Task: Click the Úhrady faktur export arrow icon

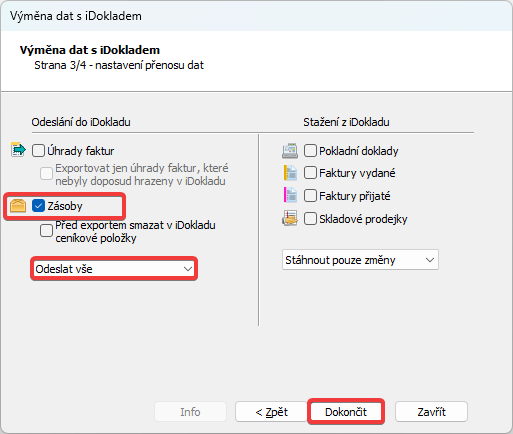Action: [18, 150]
